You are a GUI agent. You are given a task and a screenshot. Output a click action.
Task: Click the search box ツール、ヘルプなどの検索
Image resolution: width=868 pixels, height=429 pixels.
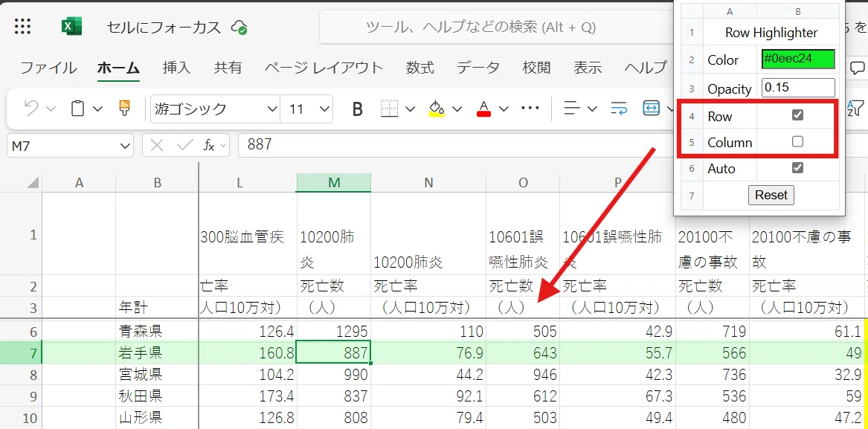tap(495, 27)
